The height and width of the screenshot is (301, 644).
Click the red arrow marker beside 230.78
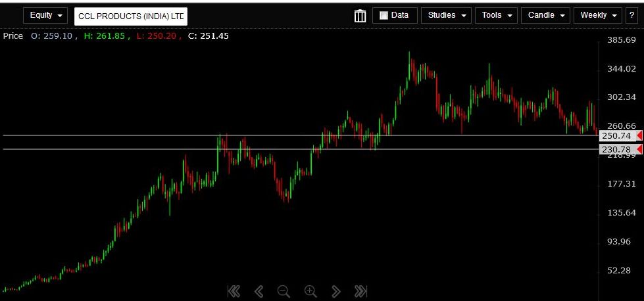coord(639,150)
